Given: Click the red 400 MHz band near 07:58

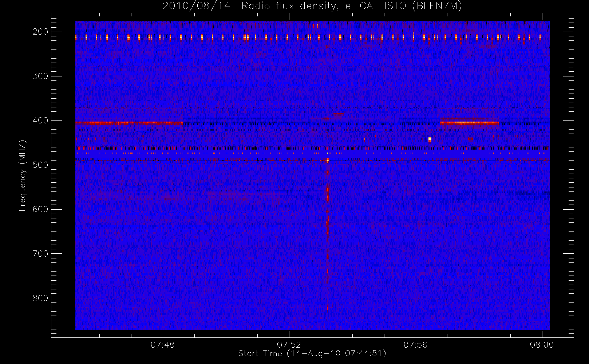Looking at the screenshot, I should [469, 123].
